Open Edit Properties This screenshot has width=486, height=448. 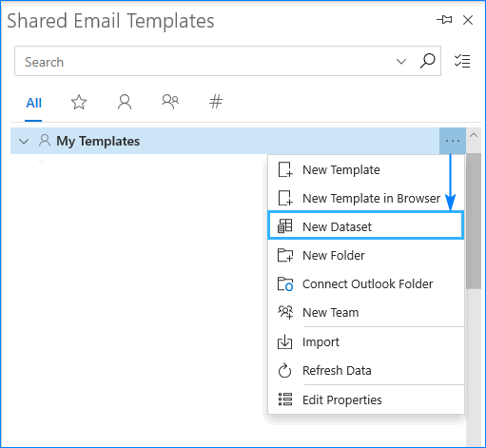(366, 399)
